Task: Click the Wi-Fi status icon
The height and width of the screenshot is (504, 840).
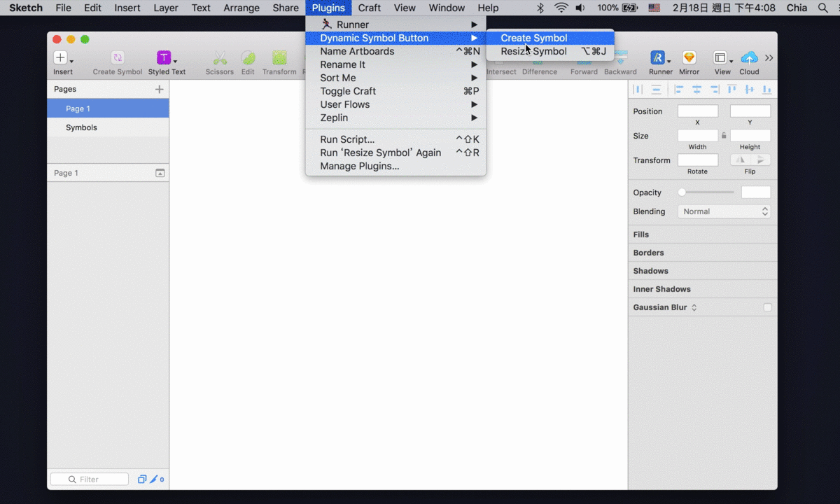Action: click(x=561, y=8)
